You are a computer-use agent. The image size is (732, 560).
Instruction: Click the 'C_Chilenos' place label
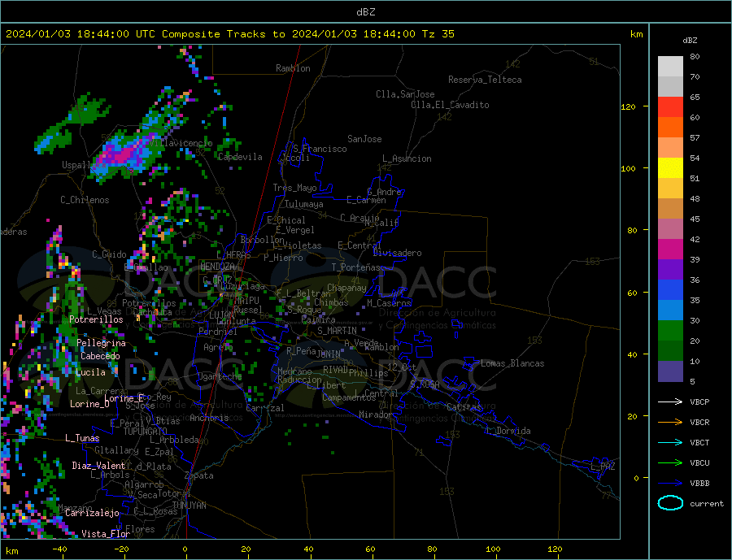pos(85,200)
